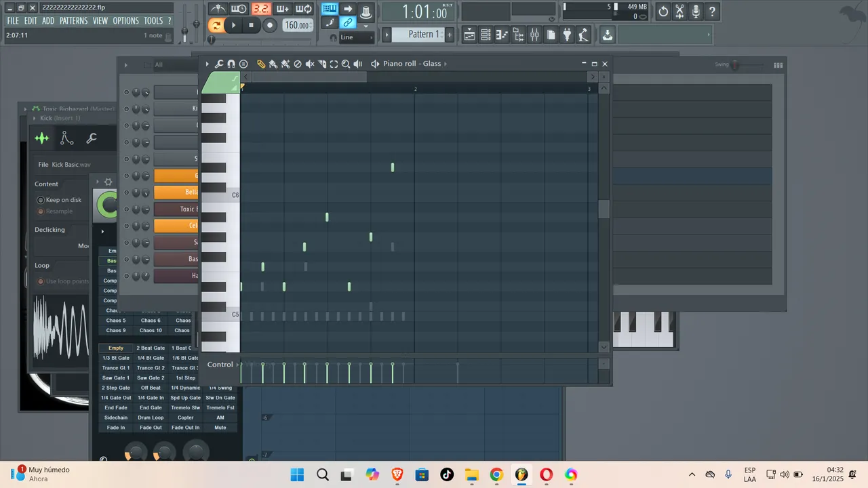Open the OPTIONS menu
The height and width of the screenshot is (488, 868).
(125, 21)
